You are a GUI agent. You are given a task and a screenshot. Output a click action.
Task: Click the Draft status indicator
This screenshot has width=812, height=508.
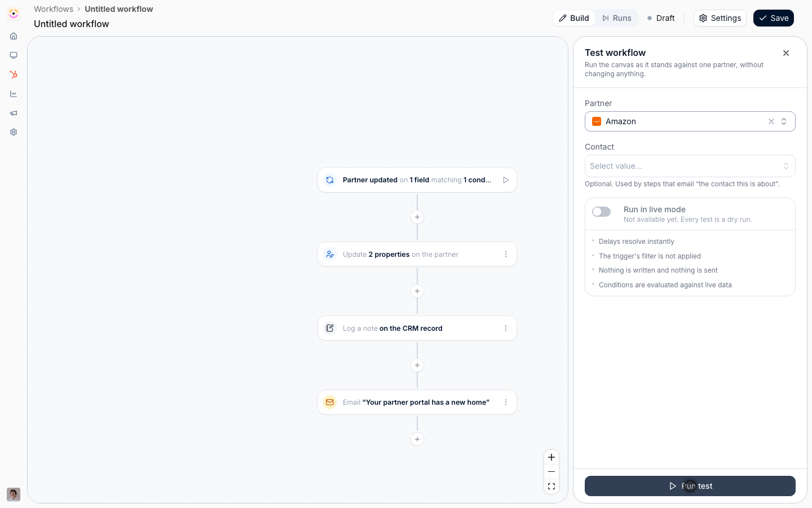(661, 18)
